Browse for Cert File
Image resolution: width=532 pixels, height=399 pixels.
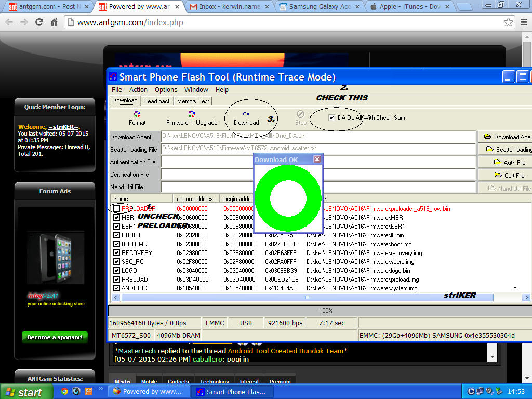point(505,175)
